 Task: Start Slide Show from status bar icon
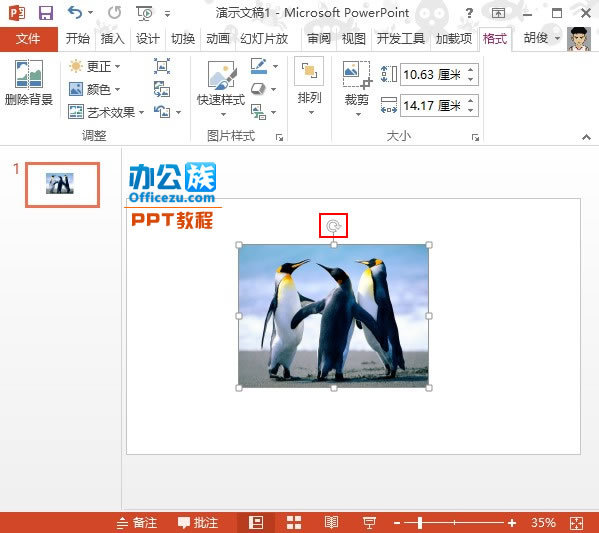(x=369, y=522)
